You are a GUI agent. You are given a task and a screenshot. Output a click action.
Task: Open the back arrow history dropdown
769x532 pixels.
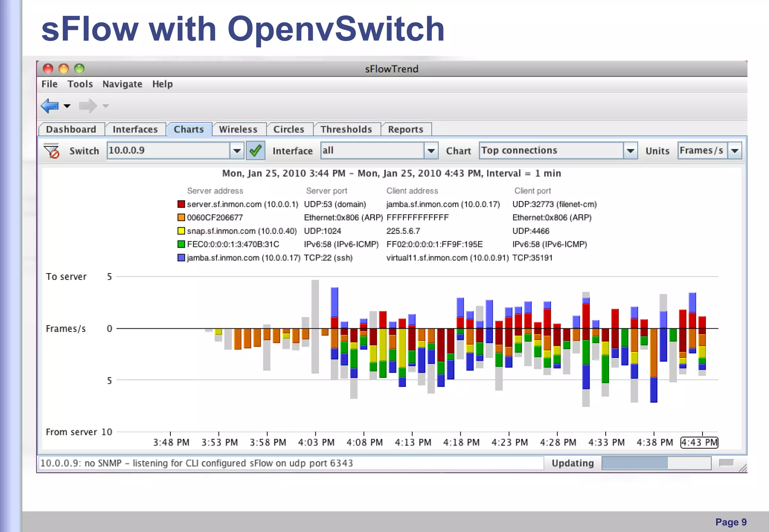[67, 106]
